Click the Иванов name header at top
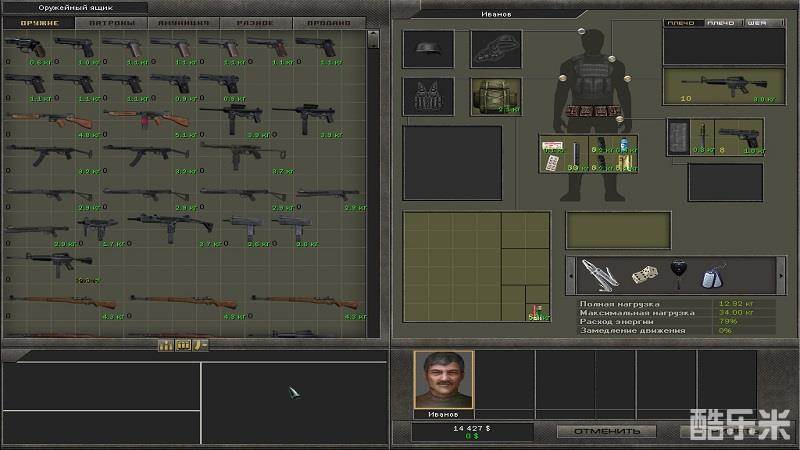800x450 pixels. coord(496,14)
